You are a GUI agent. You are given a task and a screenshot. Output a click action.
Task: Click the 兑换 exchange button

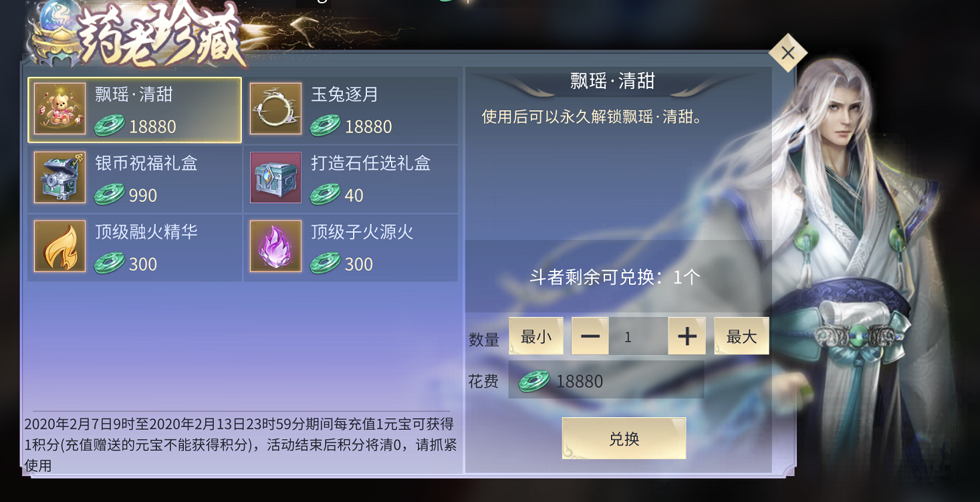(624, 438)
